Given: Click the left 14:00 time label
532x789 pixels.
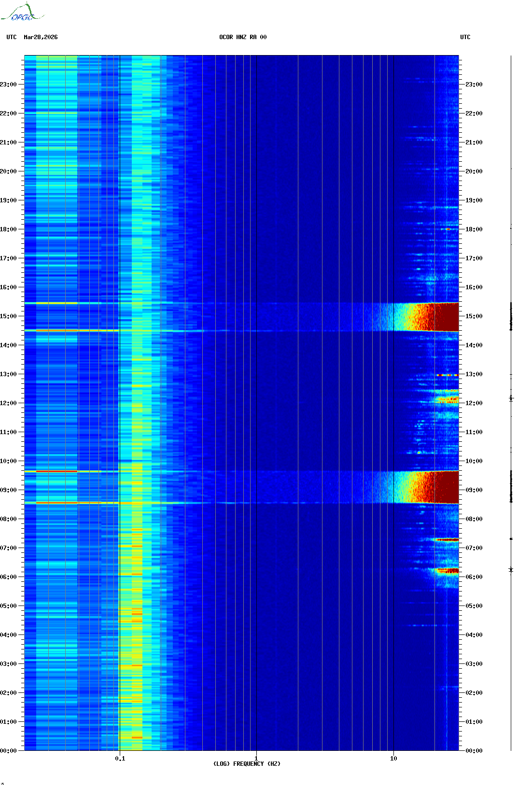Looking at the screenshot, I should point(8,345).
